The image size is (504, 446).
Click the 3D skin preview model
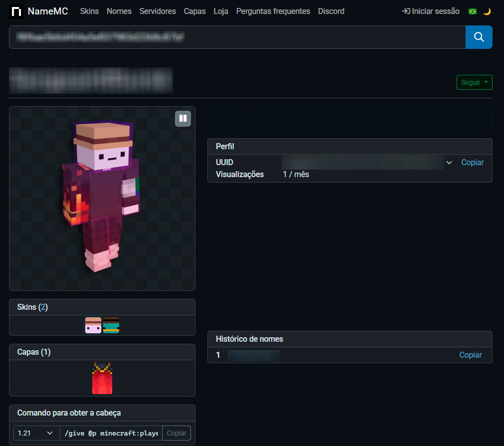click(102, 197)
